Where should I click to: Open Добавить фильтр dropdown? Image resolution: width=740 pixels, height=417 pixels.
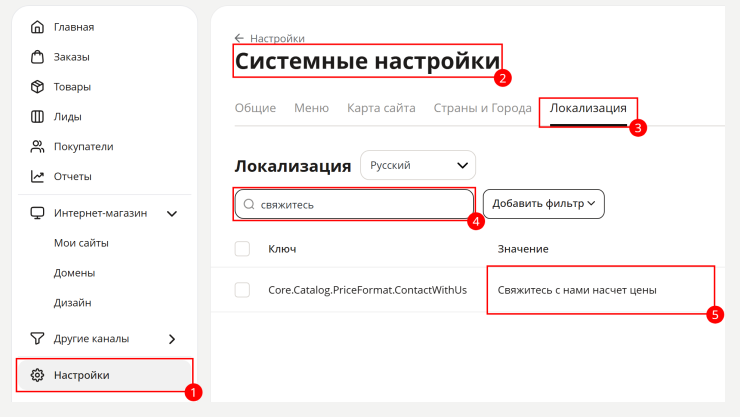click(x=544, y=204)
